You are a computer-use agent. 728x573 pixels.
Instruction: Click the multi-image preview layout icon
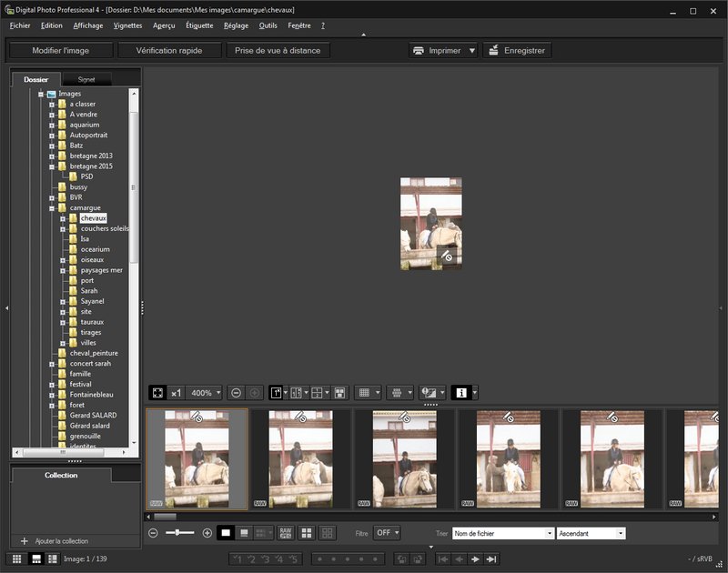tap(339, 393)
